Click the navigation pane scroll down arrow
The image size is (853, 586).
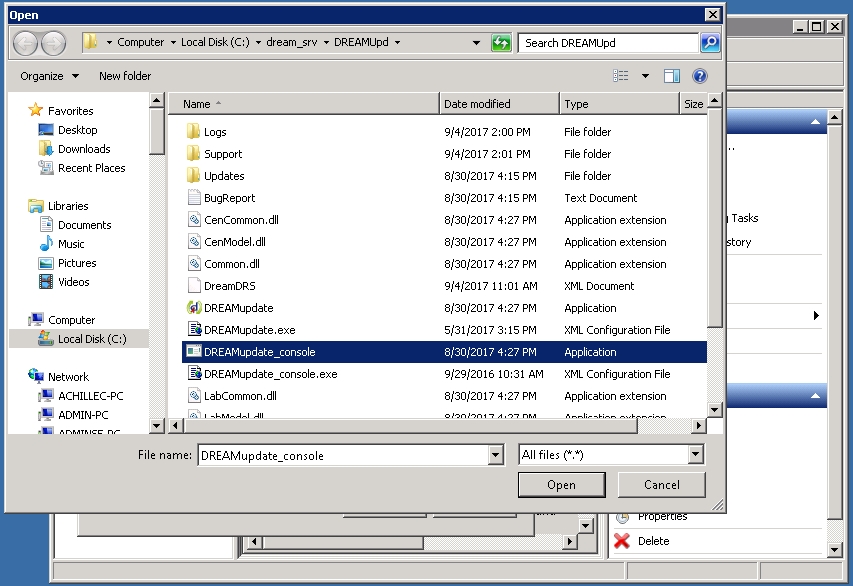(156, 425)
